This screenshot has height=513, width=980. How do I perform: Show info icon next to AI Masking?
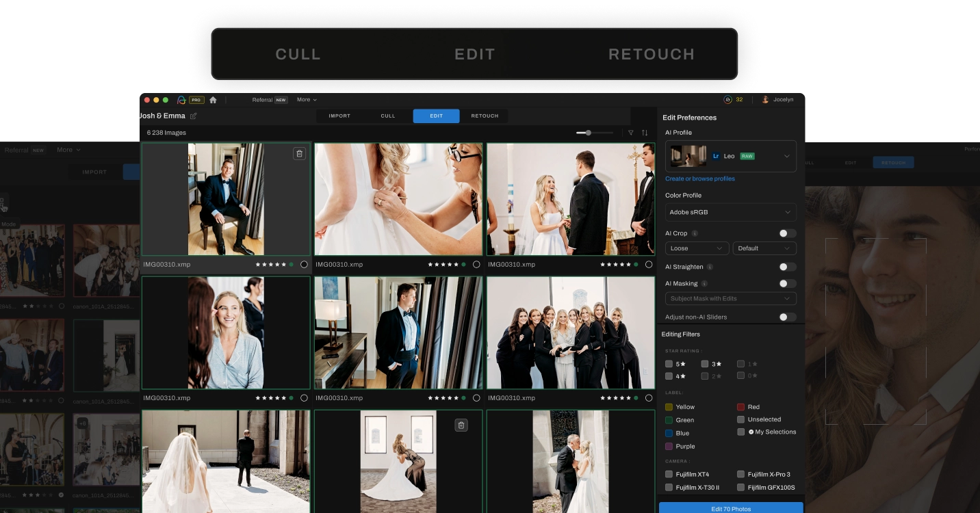tap(705, 284)
